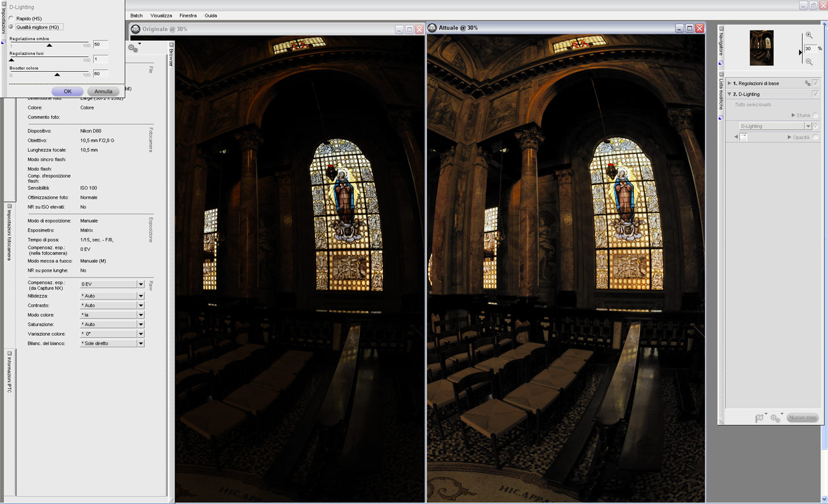Open the Variazione colore dropdown
Viewport: 828px width, 504px height.
tap(112, 334)
